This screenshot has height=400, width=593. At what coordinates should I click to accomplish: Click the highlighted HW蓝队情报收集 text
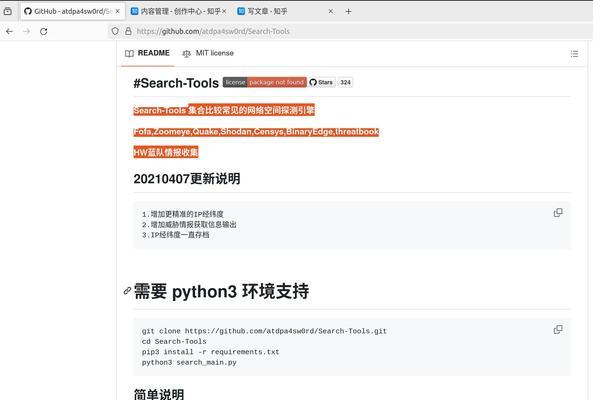click(x=166, y=152)
